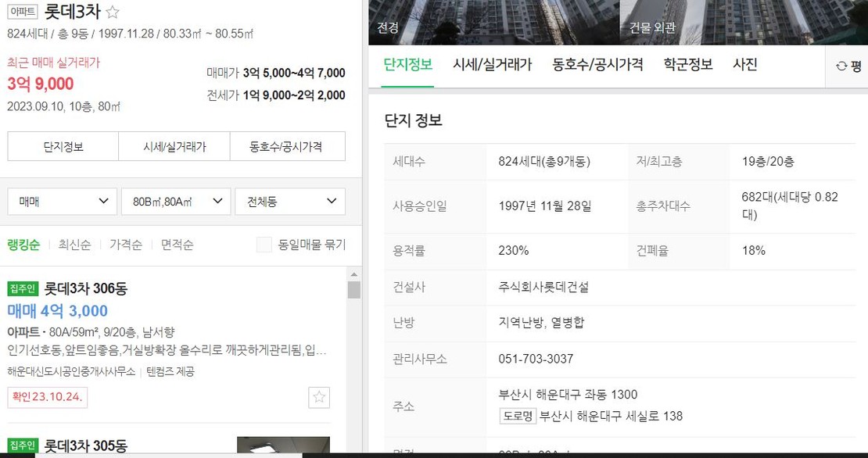
Task: Switch to the 단지정보 tab in the detail panel
Action: pos(407,65)
